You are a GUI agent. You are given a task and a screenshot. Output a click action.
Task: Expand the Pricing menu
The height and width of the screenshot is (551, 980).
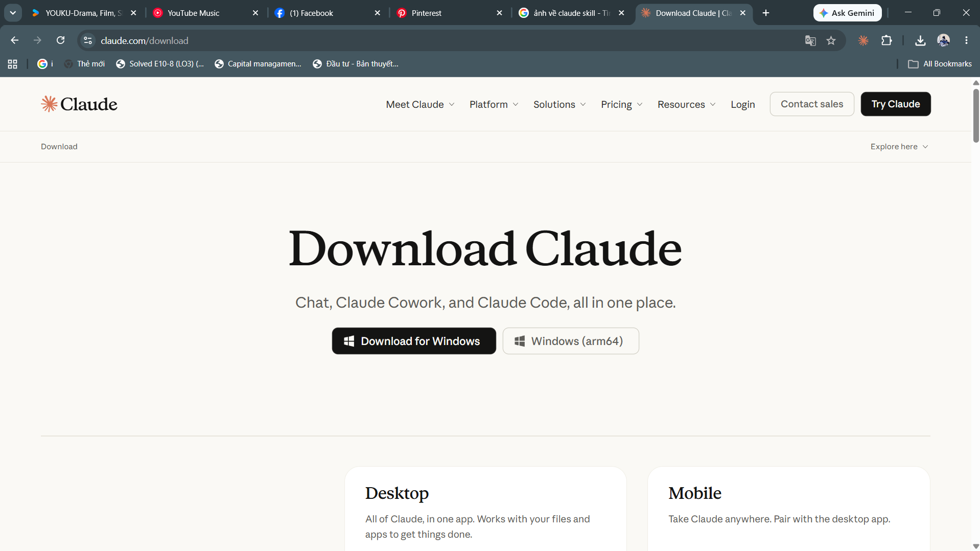point(621,104)
